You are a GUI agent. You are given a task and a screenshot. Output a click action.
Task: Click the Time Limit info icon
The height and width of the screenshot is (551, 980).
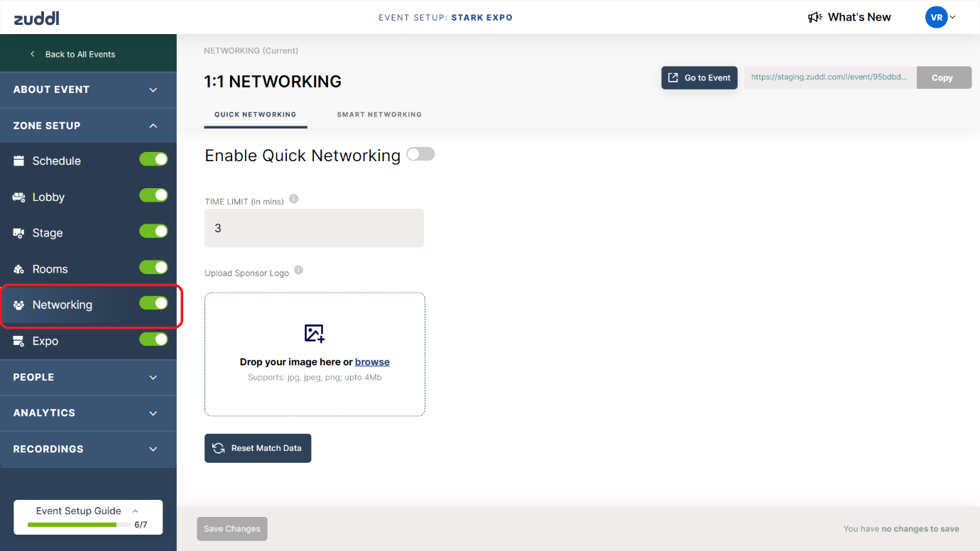293,199
